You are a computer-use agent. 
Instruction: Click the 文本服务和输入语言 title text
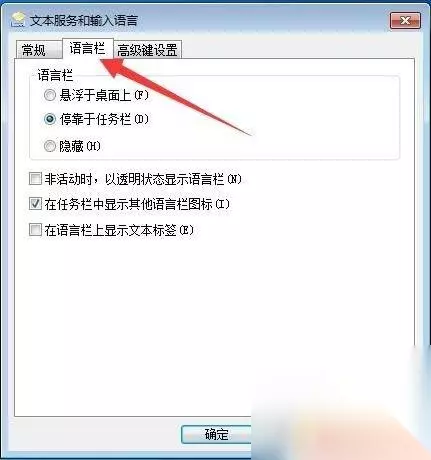point(84,21)
